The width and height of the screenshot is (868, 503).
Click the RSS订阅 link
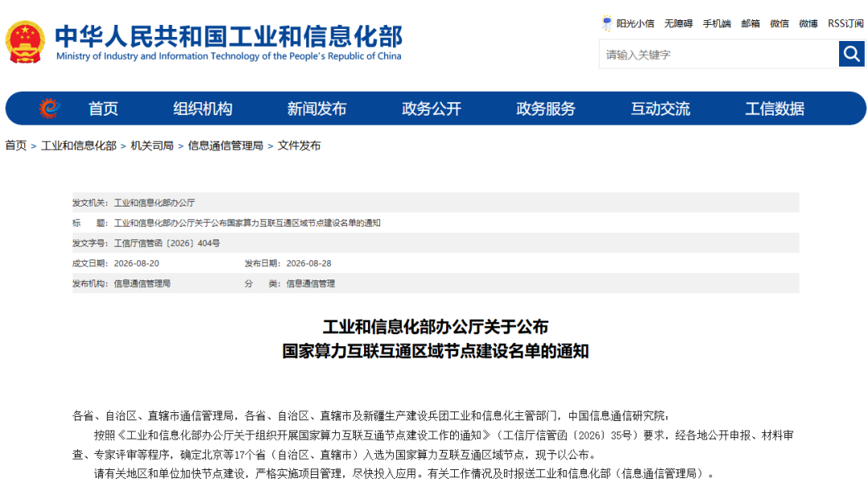coord(845,23)
